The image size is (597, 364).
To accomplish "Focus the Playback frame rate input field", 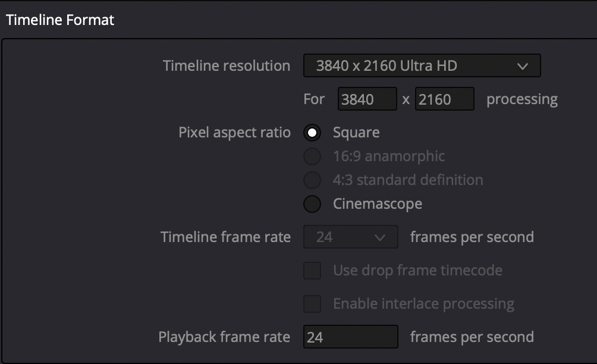I will pyautogui.click(x=350, y=337).
